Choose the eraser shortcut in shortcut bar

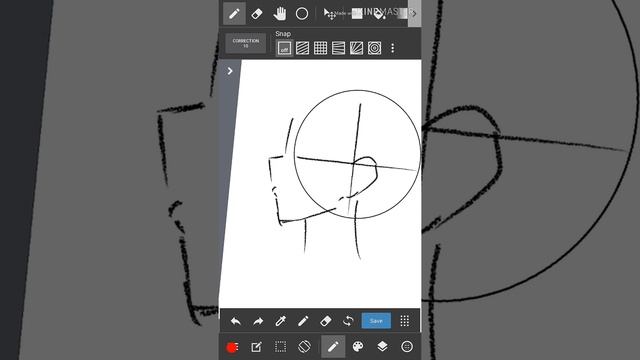click(x=325, y=321)
